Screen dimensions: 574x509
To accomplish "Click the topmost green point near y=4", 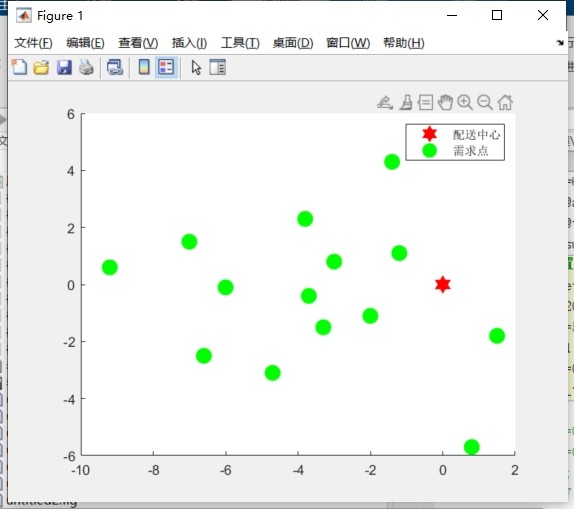I will pyautogui.click(x=392, y=162).
